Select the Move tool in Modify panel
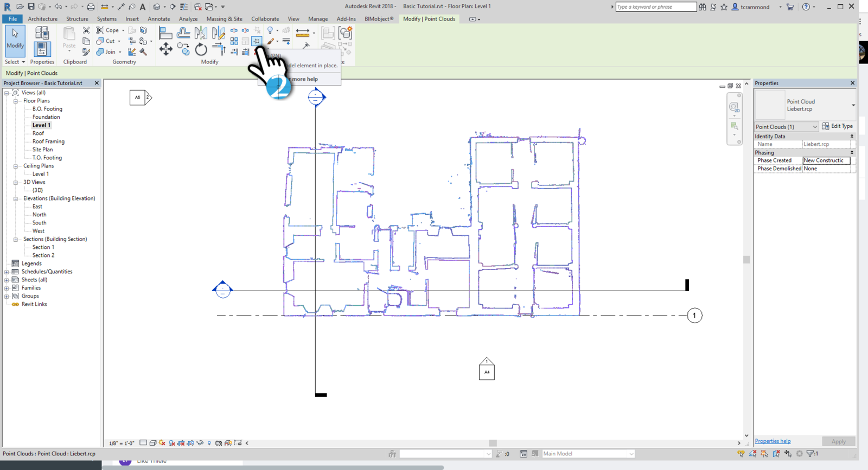Screen dimensions: 868x470 pyautogui.click(x=165, y=50)
